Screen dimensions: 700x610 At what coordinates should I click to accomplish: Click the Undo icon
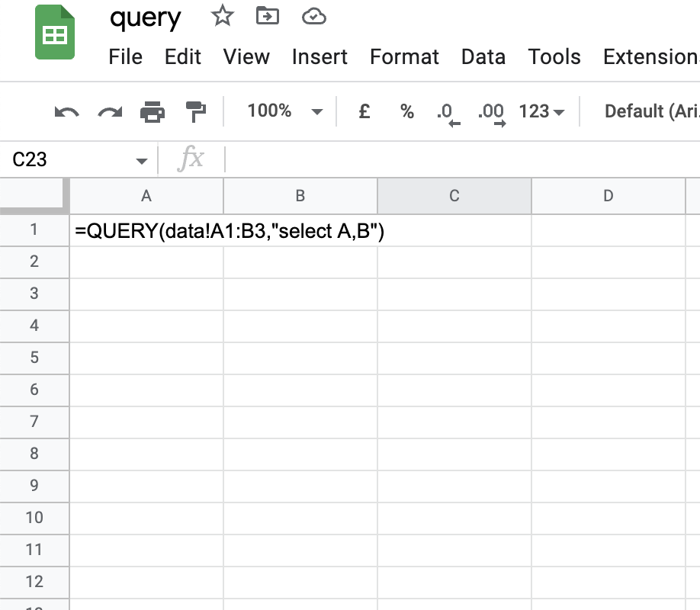pyautogui.click(x=66, y=111)
